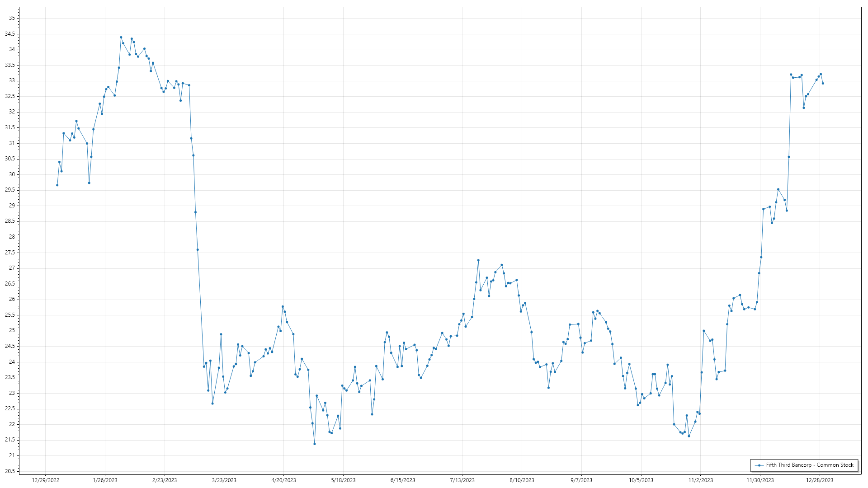868x488 pixels.
Task: Click the Fifth Third Bancorp legend label
Action: [809, 465]
